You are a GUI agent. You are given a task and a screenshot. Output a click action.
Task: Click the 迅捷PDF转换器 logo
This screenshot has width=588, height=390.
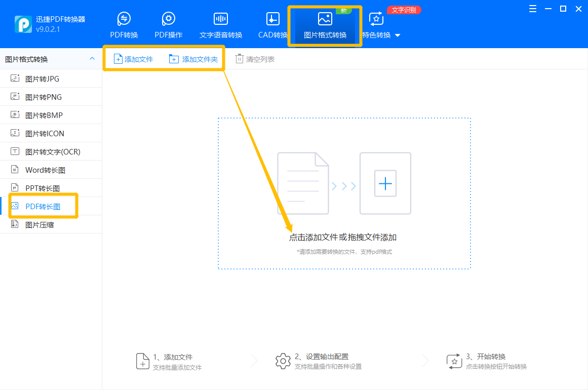pyautogui.click(x=23, y=24)
